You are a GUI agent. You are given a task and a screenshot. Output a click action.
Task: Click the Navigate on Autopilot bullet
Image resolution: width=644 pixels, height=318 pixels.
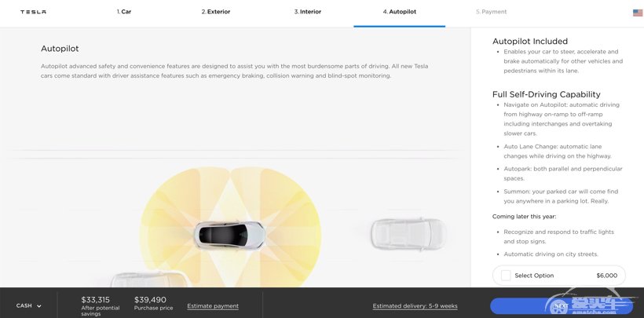[562, 119]
